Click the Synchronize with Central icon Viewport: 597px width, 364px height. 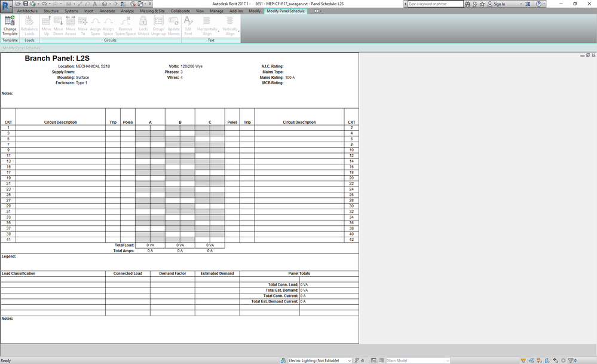pos(33,4)
